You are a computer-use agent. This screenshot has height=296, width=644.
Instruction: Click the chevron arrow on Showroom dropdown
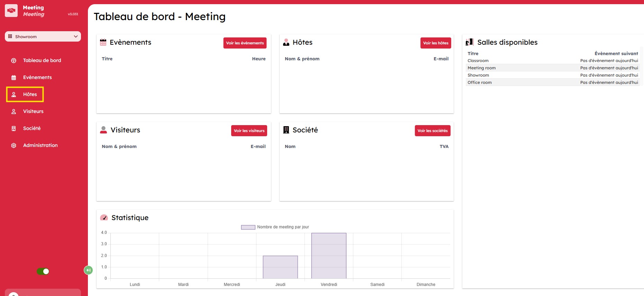click(x=76, y=36)
